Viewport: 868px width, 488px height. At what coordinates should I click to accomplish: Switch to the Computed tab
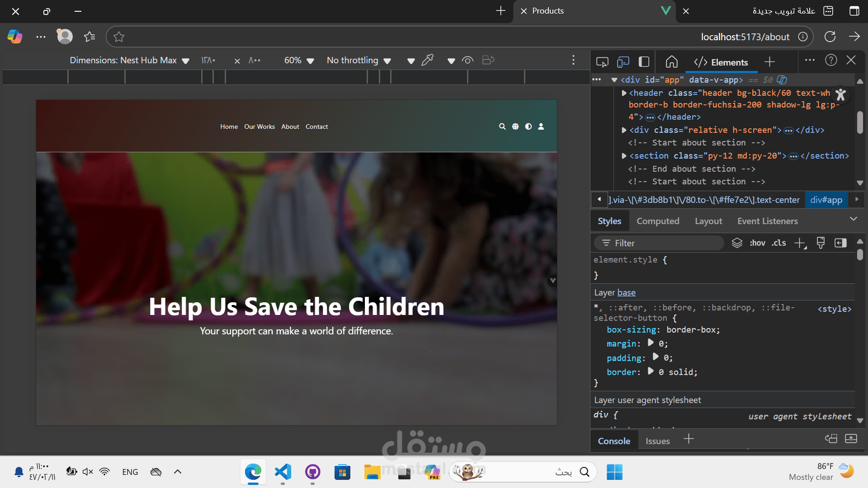[x=658, y=221]
